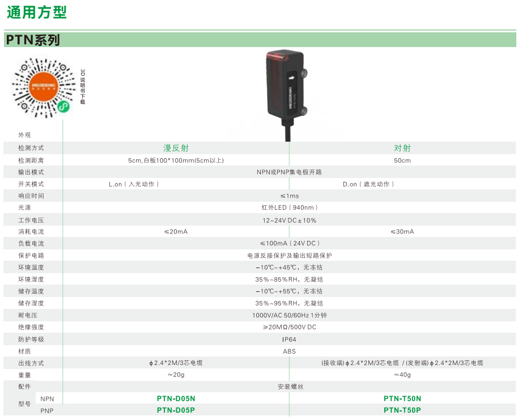This screenshot has width=522, height=420.
Task: Open model link PTN-D05N
Action: (176, 398)
